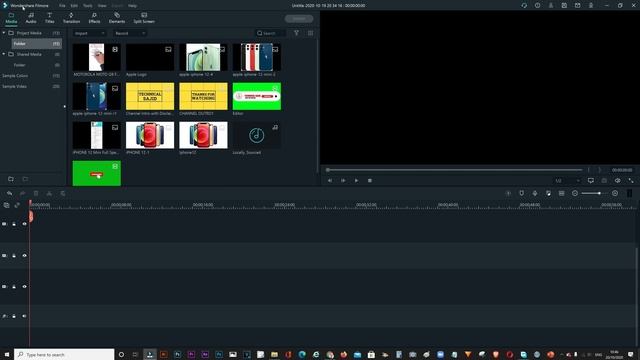Open the Effects tab
The height and width of the screenshot is (360, 640).
[94, 18]
